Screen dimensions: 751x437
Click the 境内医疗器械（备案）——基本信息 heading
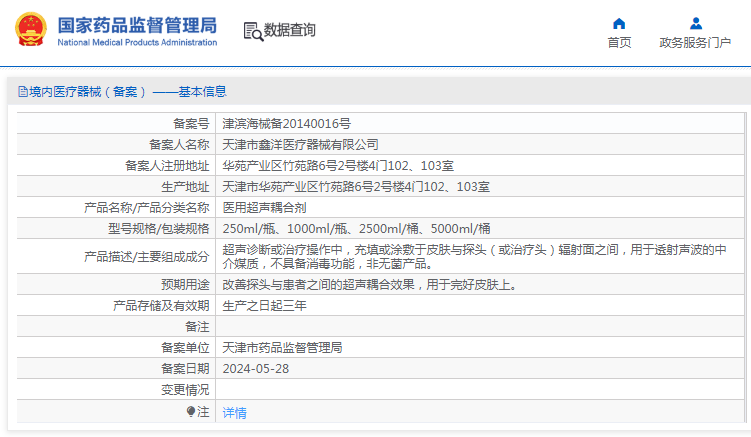[127, 92]
